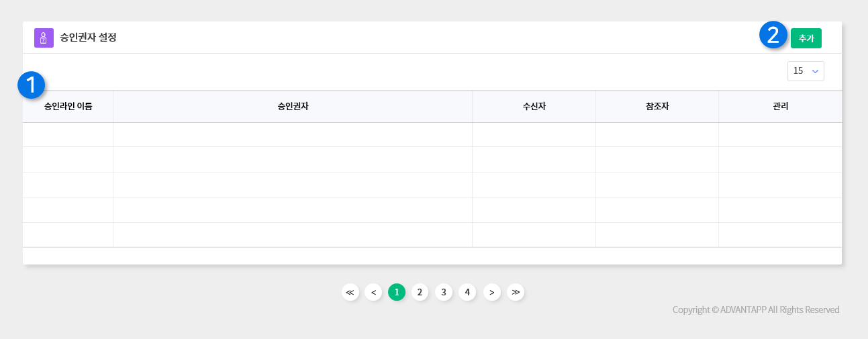Go to next page with > arrow
The width and height of the screenshot is (868, 339).
click(x=492, y=292)
